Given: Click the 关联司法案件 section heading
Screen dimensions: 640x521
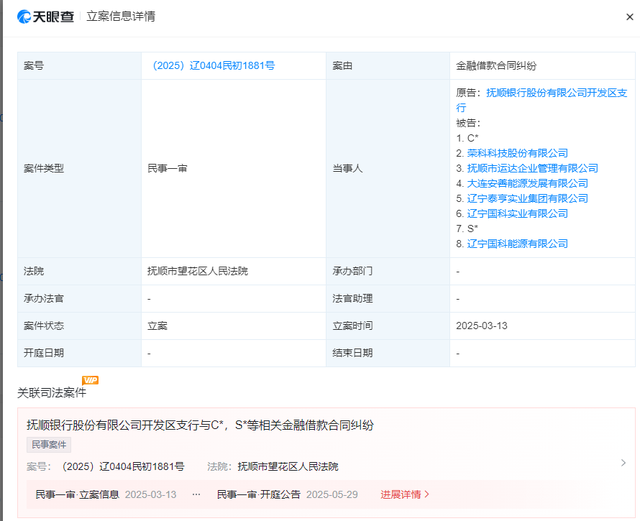Looking at the screenshot, I should [x=51, y=393].
